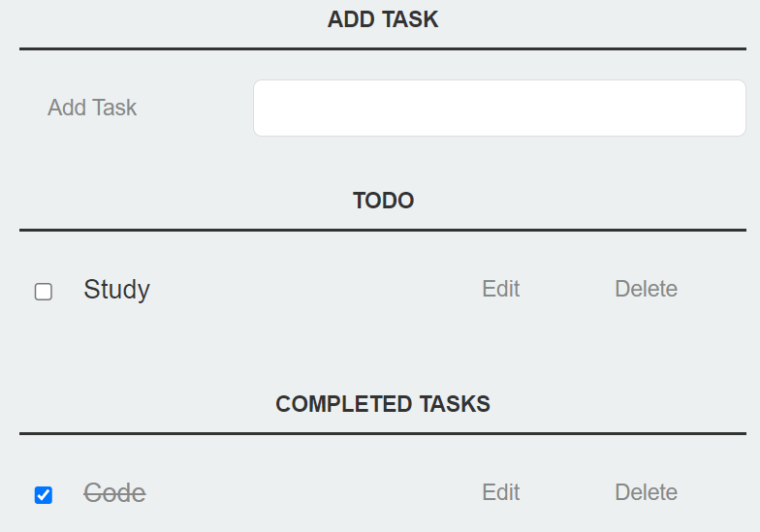
Task: Edit the Study task
Action: coord(500,289)
